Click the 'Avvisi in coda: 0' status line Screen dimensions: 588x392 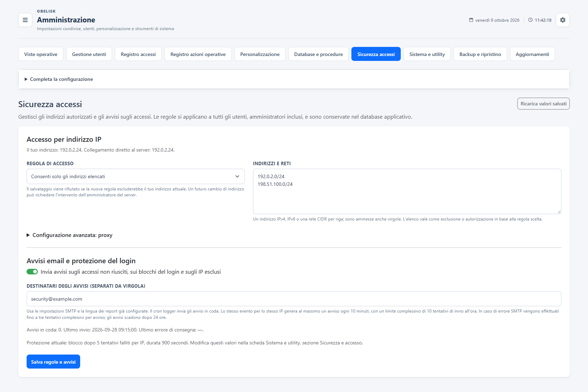click(x=115, y=330)
